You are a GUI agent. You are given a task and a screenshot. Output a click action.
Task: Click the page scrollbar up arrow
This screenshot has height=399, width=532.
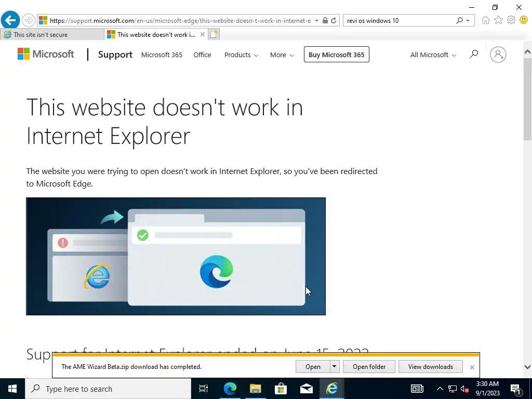[527, 52]
